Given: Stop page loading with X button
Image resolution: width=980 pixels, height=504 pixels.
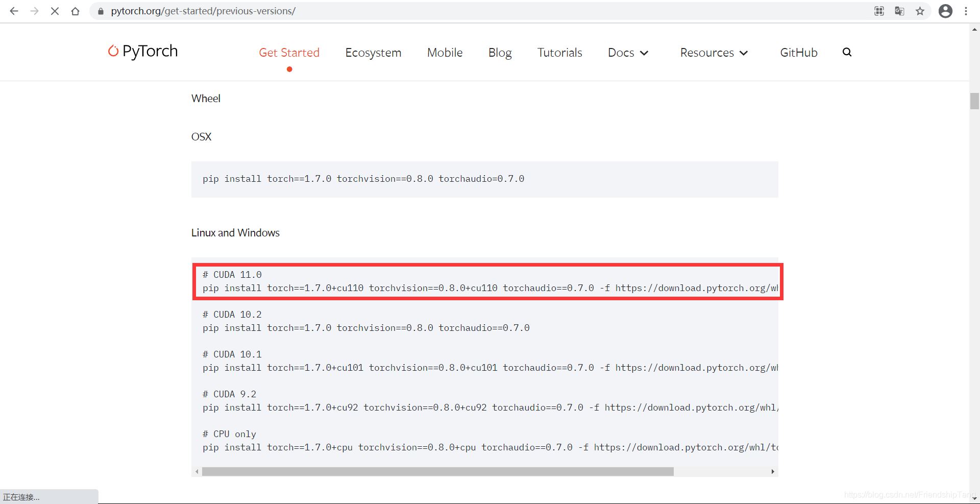Looking at the screenshot, I should pos(55,11).
